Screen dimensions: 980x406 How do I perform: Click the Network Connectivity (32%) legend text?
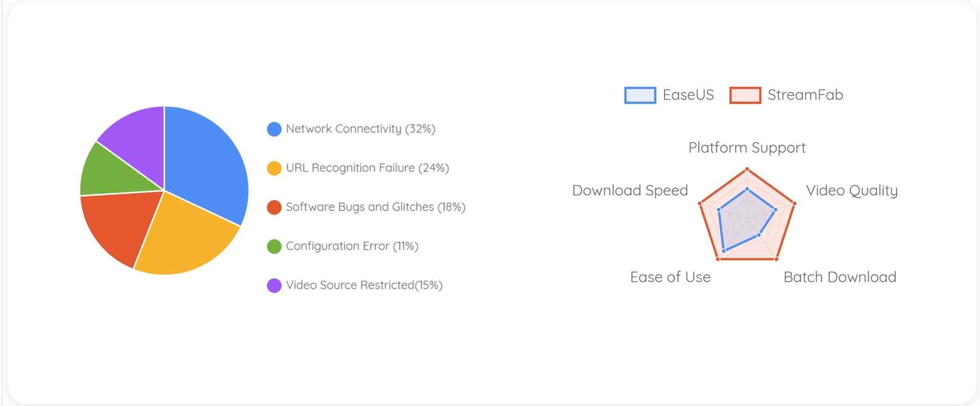pos(360,129)
